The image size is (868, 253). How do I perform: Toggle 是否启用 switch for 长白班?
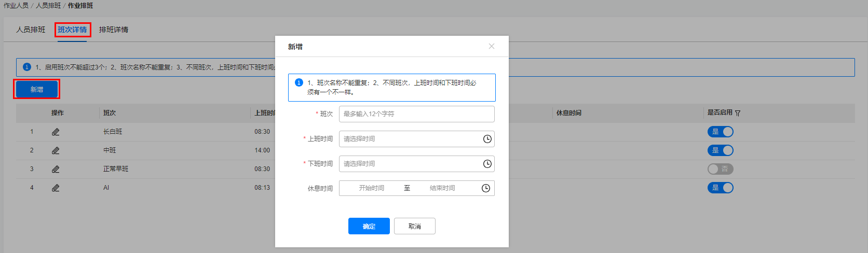tap(721, 132)
